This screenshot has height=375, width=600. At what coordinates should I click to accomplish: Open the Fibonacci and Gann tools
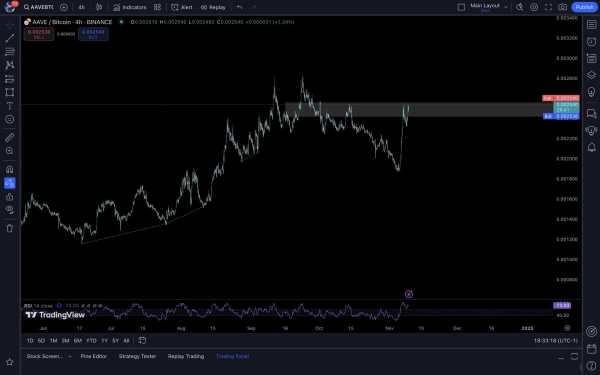tap(10, 52)
